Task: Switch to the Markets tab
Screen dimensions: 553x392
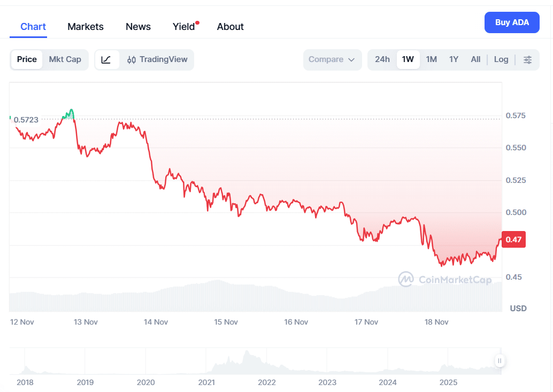Action: [x=85, y=26]
